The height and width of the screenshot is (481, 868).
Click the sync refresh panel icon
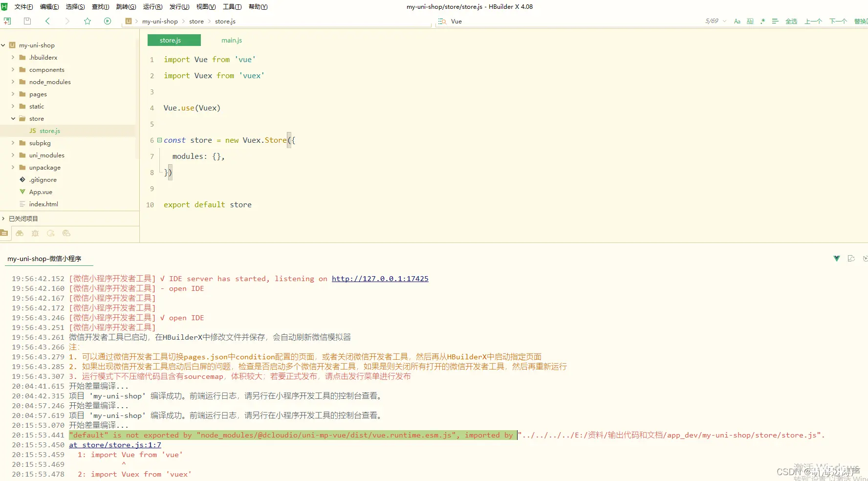(51, 233)
